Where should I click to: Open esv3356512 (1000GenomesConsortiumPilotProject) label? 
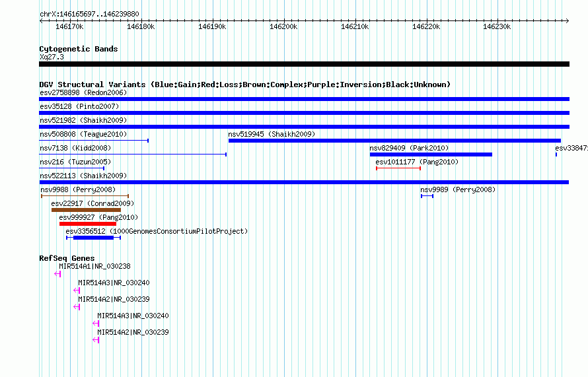coord(157,231)
